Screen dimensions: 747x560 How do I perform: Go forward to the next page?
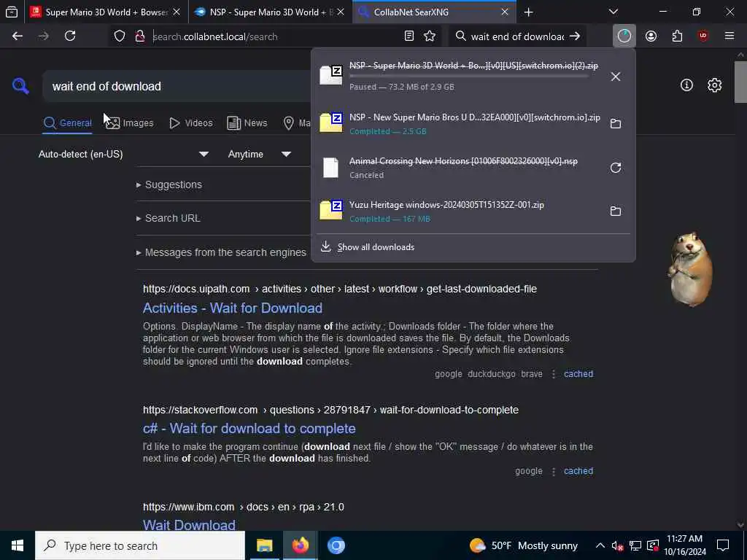[x=44, y=36]
